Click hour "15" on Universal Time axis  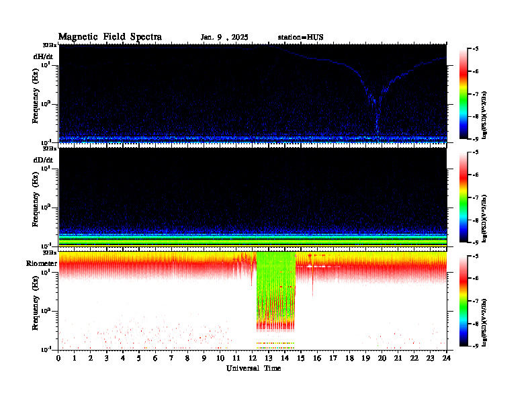301,358
